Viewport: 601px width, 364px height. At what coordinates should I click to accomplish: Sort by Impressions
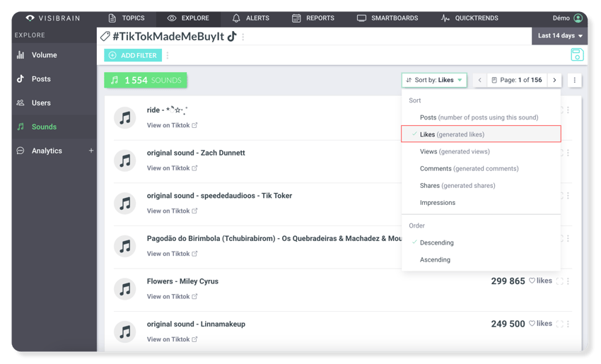click(481, 203)
